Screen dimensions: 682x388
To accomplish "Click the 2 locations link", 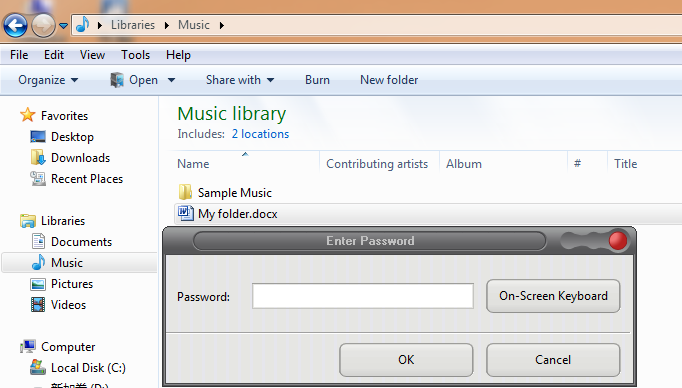I will click(x=260, y=134).
